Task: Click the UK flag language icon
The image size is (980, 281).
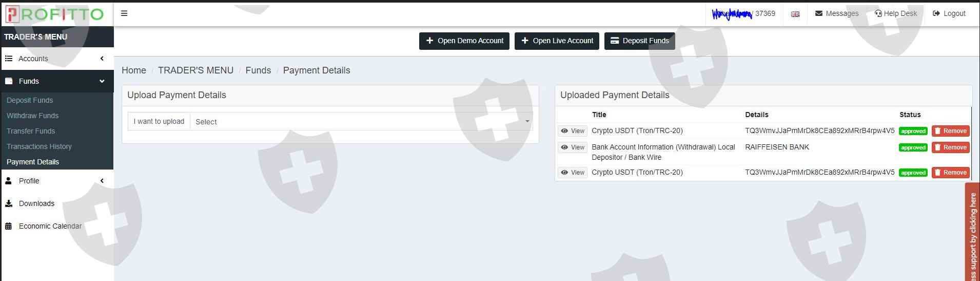Action: [795, 14]
